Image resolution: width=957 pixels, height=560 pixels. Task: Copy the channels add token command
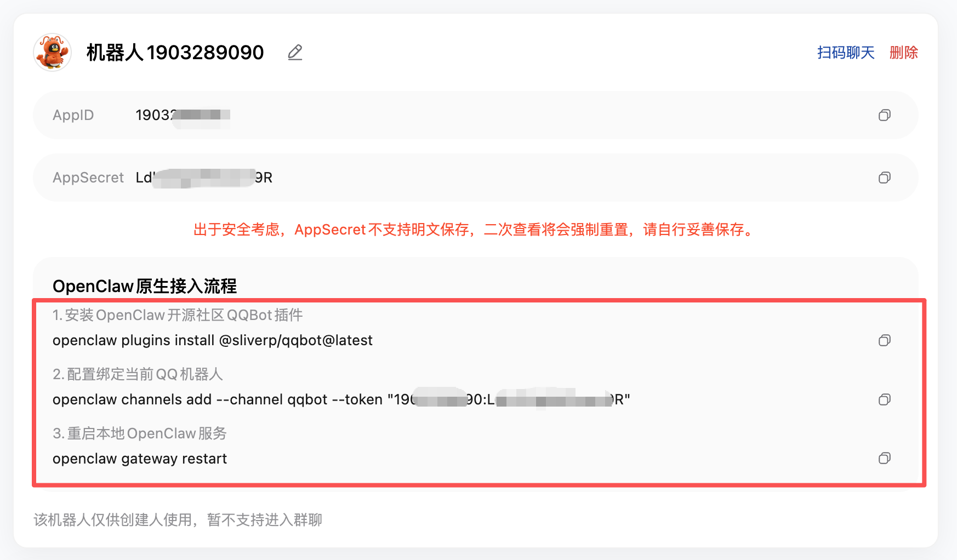[884, 399]
